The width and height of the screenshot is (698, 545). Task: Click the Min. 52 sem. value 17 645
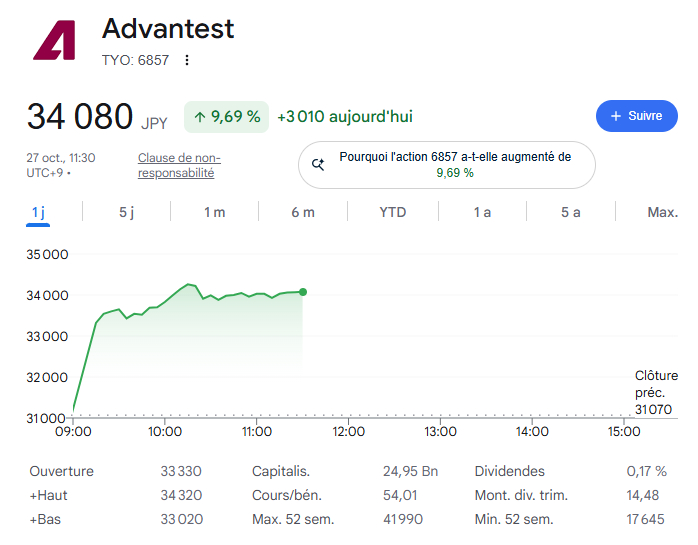coord(645,519)
